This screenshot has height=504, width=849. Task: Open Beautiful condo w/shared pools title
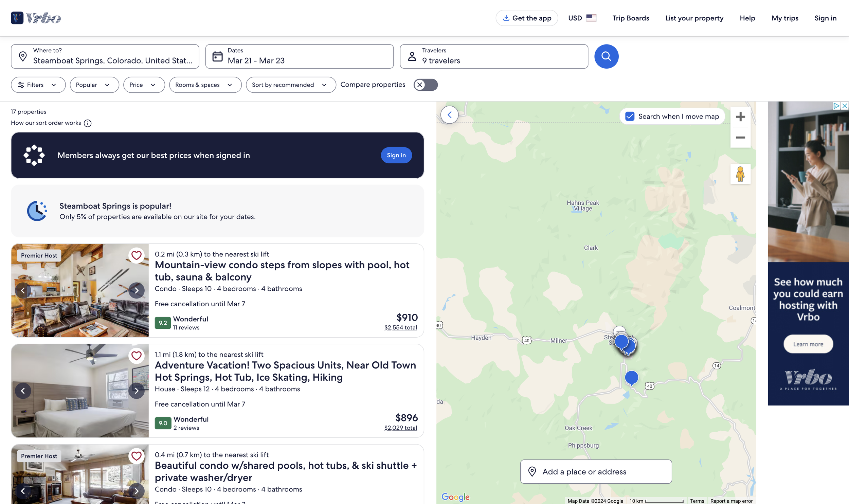point(286,471)
